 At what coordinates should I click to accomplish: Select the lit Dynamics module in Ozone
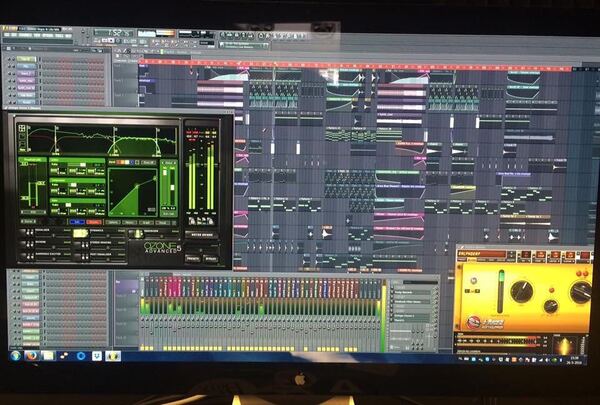(x=80, y=233)
